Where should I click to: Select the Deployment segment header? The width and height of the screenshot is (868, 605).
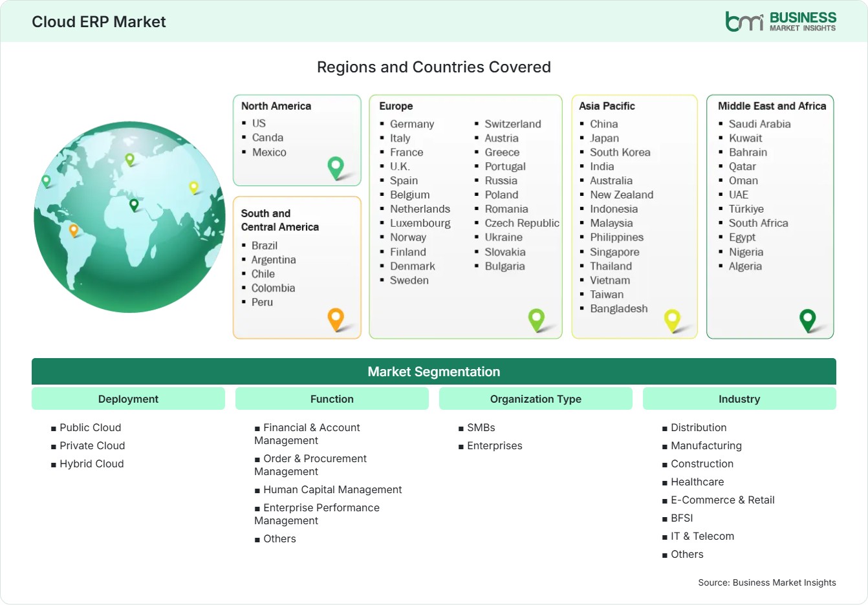128,399
